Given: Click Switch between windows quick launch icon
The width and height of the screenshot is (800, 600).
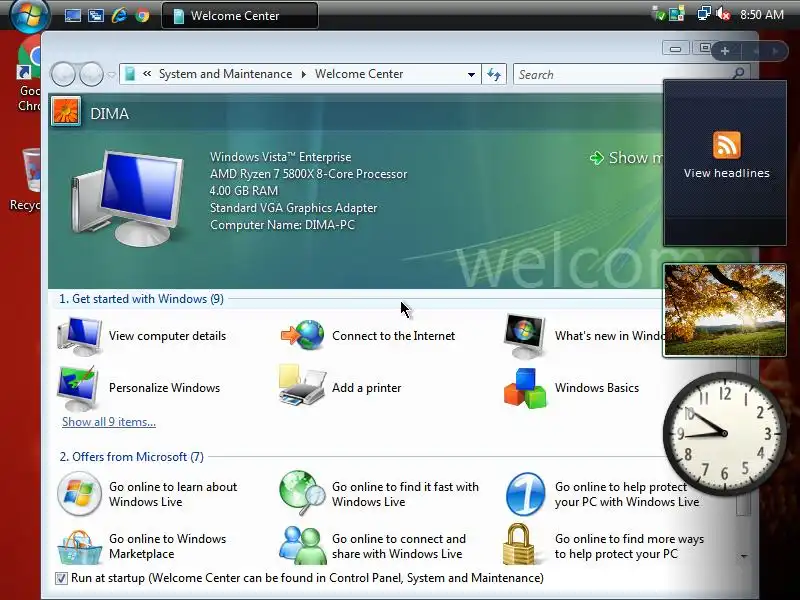Looking at the screenshot, I should click(95, 15).
